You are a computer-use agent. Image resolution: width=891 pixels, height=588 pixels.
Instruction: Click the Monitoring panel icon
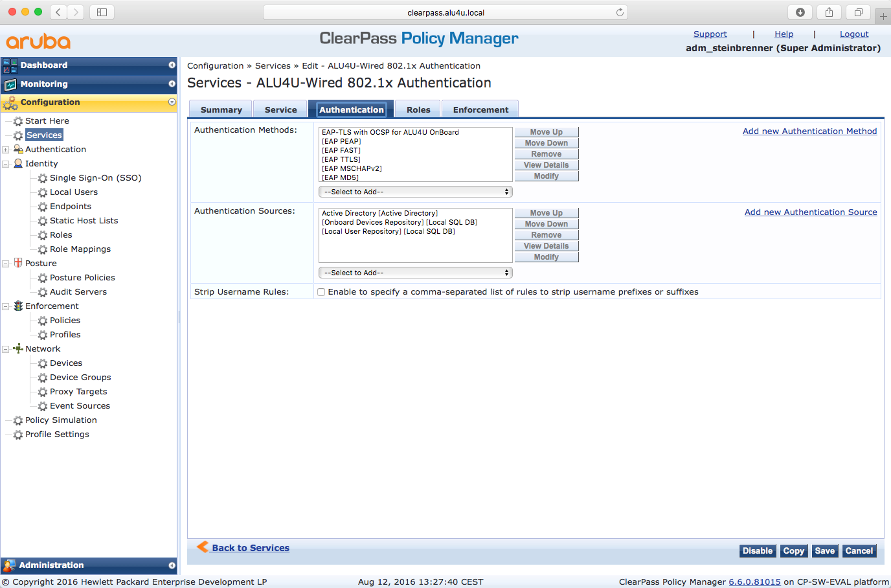point(10,84)
